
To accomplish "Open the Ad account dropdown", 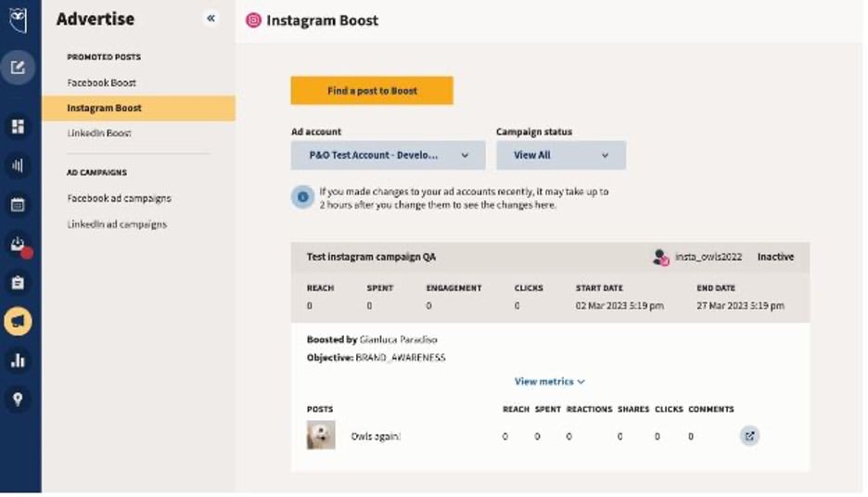I will [x=388, y=156].
